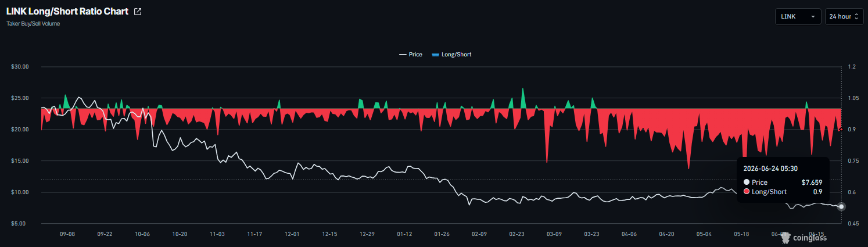Viewport: 868px width, 247px height.
Task: Click the 01-12 date label
Action: tap(405, 234)
